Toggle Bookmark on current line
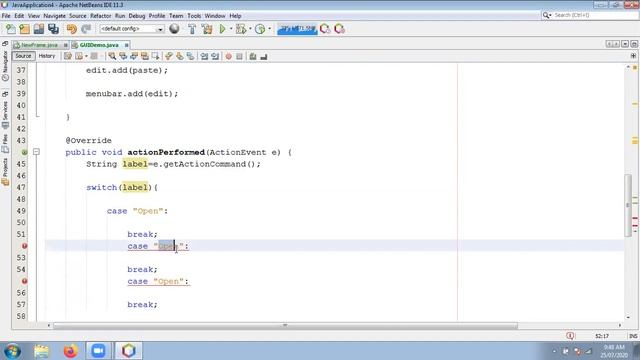 point(190,56)
